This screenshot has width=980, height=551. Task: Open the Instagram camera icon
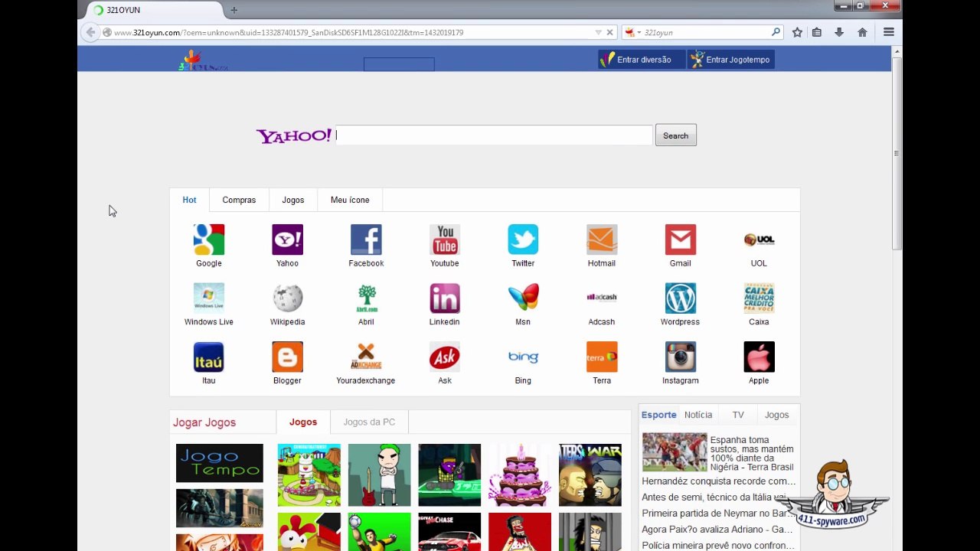pos(681,357)
